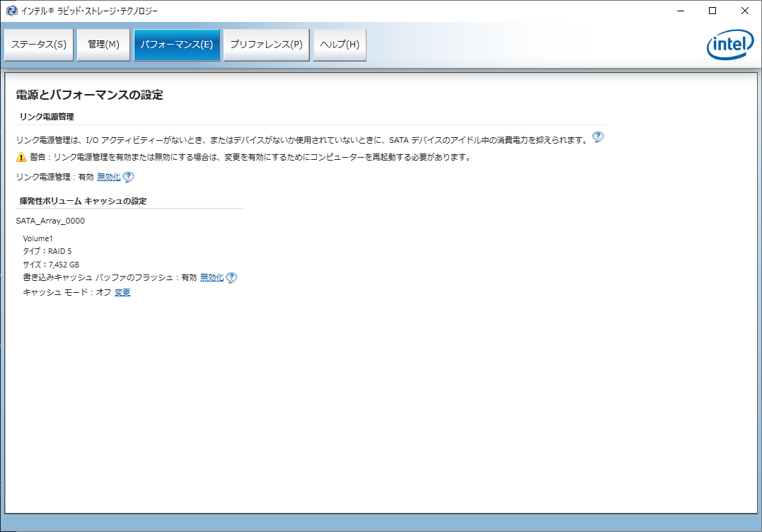Click the Intel logo
762x532 pixels.
(730, 46)
